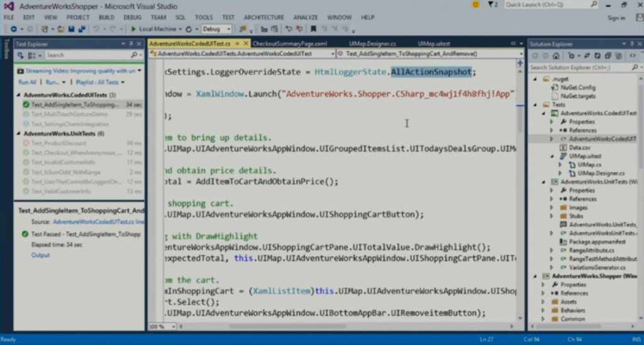Screen dimensions: 644x345
Task: Click the Collapse All icon in Solution Explorer
Action: [x=608, y=55]
